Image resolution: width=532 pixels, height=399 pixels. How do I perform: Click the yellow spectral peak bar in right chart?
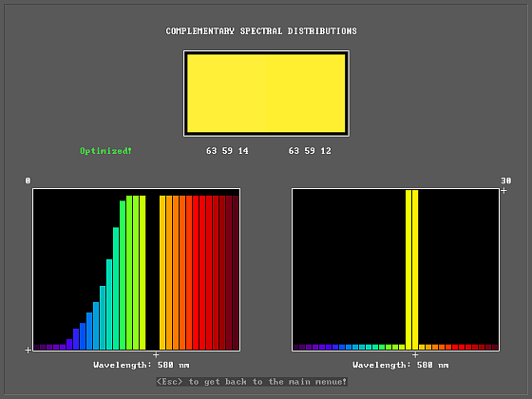coord(411,270)
